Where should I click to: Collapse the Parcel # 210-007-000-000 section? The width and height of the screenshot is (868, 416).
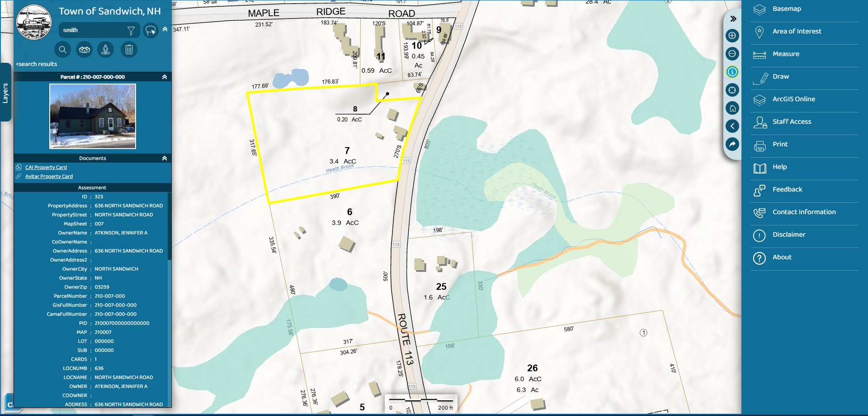[x=165, y=77]
